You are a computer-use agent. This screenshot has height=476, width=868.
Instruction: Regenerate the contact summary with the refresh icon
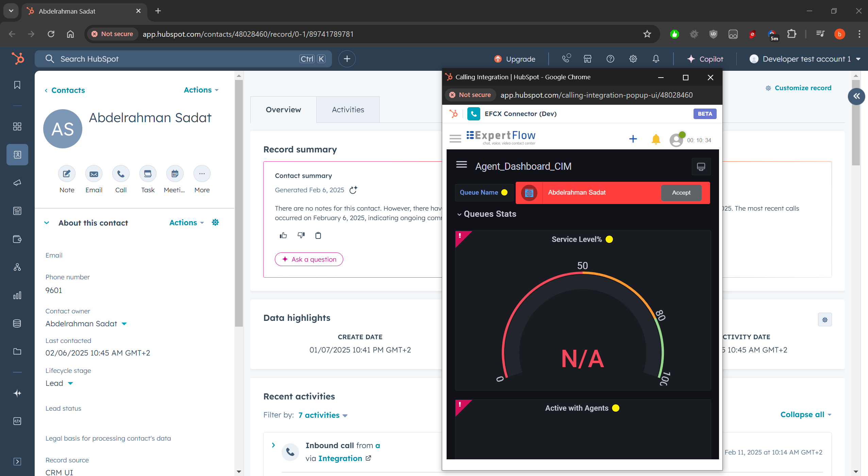(353, 190)
